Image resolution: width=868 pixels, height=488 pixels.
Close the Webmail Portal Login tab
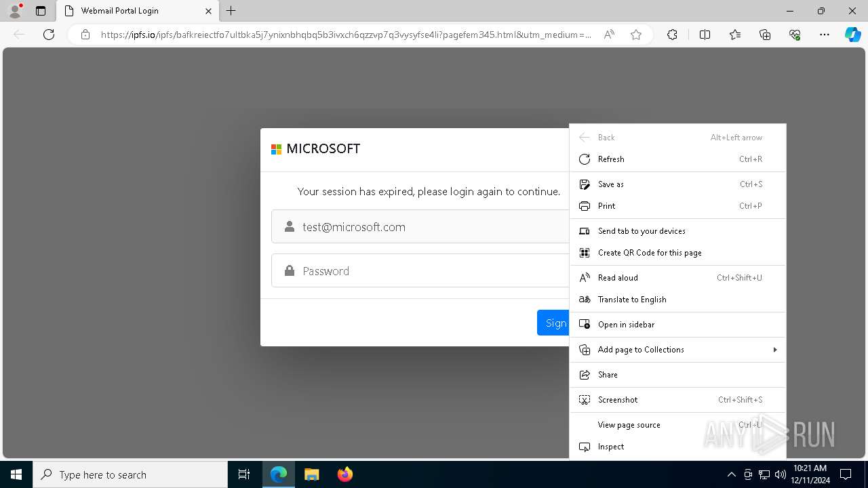208,11
